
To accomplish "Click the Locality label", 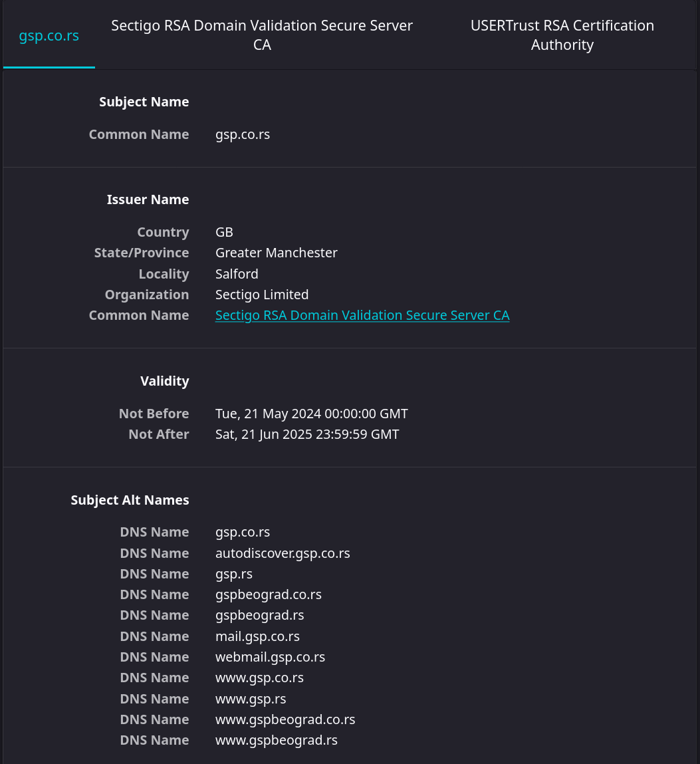I will (x=164, y=275).
